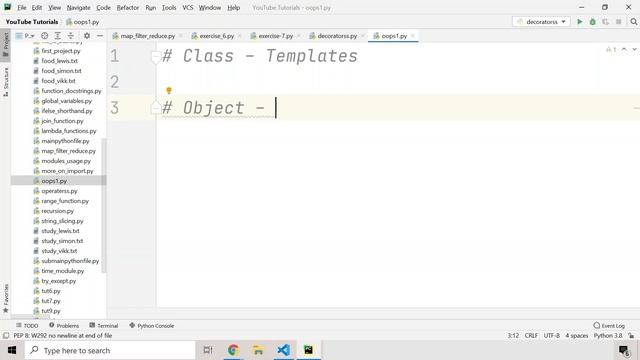640x360 pixels.
Task: Open Task View on the taskbar
Action: [208, 350]
